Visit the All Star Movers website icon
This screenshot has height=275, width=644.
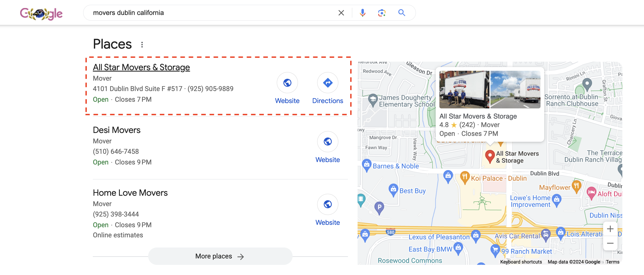[287, 83]
